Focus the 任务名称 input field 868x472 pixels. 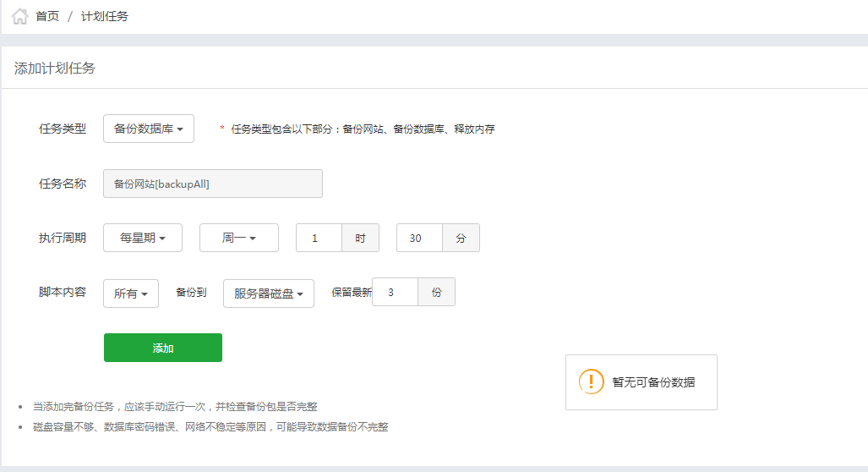click(x=213, y=184)
